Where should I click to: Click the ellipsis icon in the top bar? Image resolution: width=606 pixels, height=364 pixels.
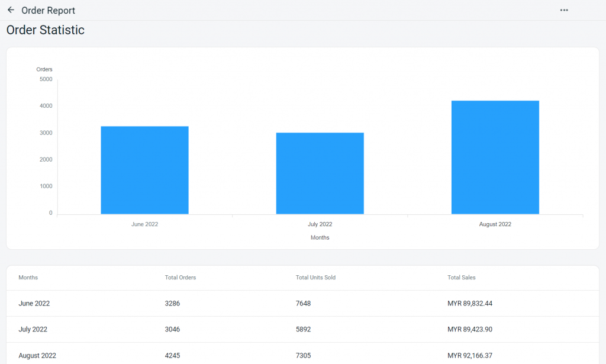(564, 10)
